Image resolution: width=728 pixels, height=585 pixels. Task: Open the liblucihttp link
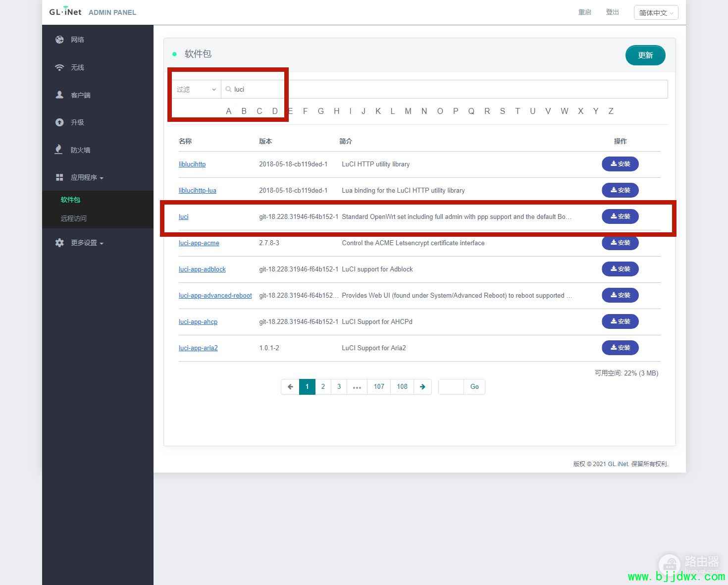click(192, 164)
